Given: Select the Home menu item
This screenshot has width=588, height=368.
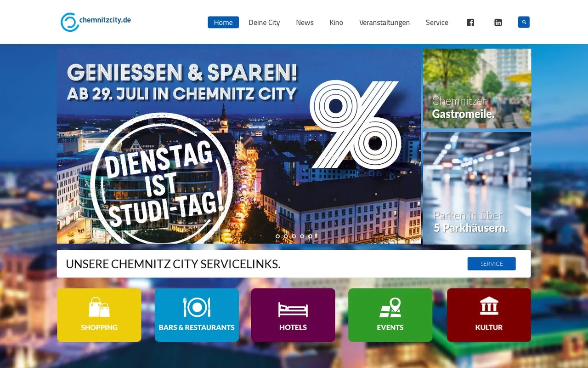Looking at the screenshot, I should (223, 23).
